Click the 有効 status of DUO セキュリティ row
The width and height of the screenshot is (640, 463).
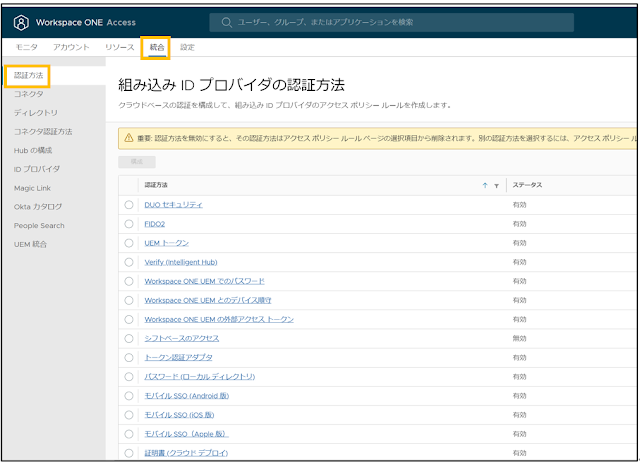(519, 205)
